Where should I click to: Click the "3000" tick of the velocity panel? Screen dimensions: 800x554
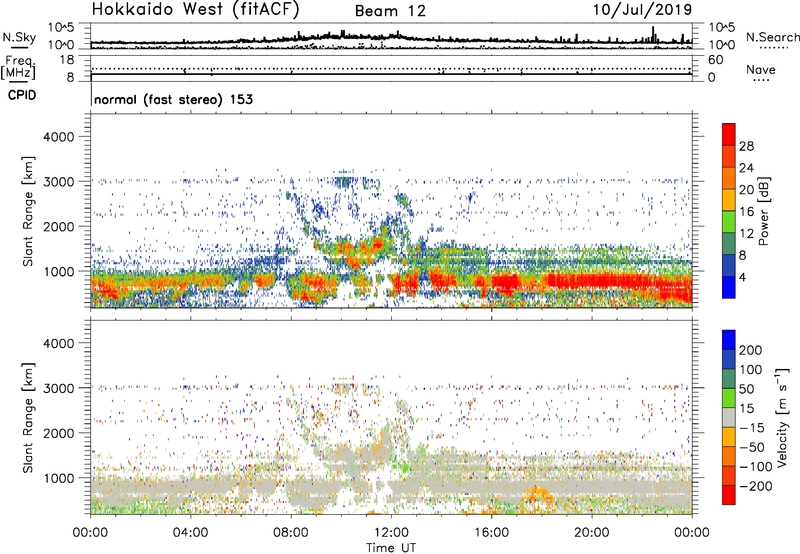click(58, 389)
